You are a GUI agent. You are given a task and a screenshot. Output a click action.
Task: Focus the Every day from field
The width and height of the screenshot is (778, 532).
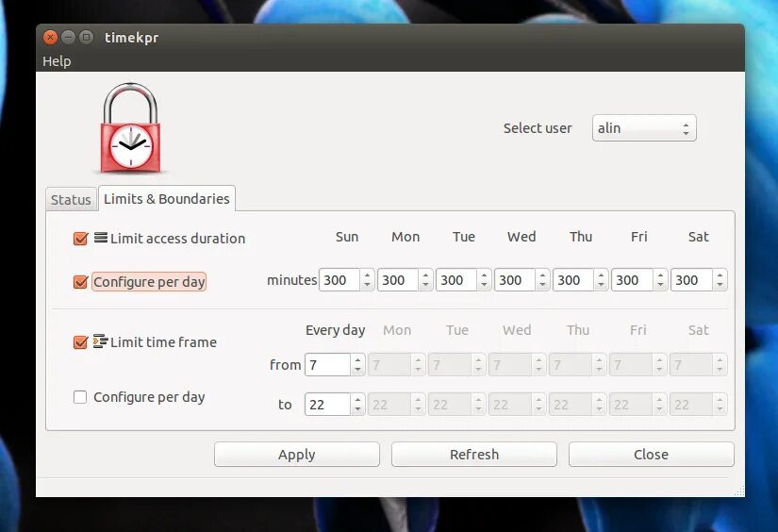coord(328,365)
